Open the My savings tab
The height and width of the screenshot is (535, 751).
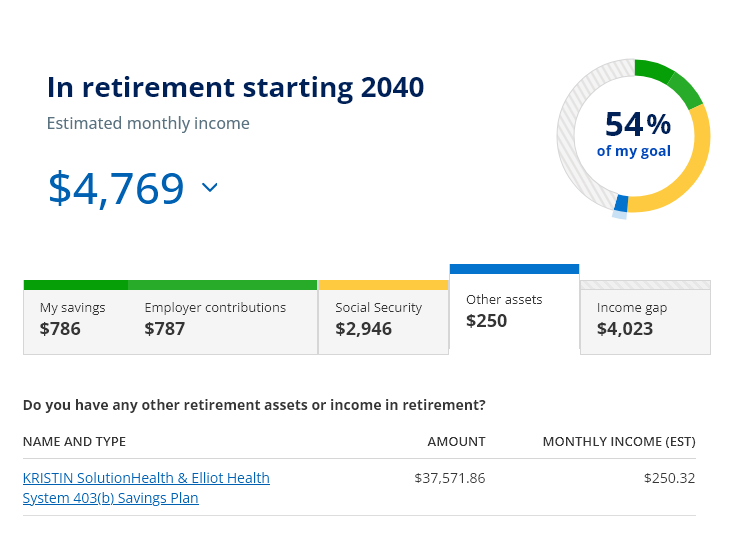tap(76, 317)
